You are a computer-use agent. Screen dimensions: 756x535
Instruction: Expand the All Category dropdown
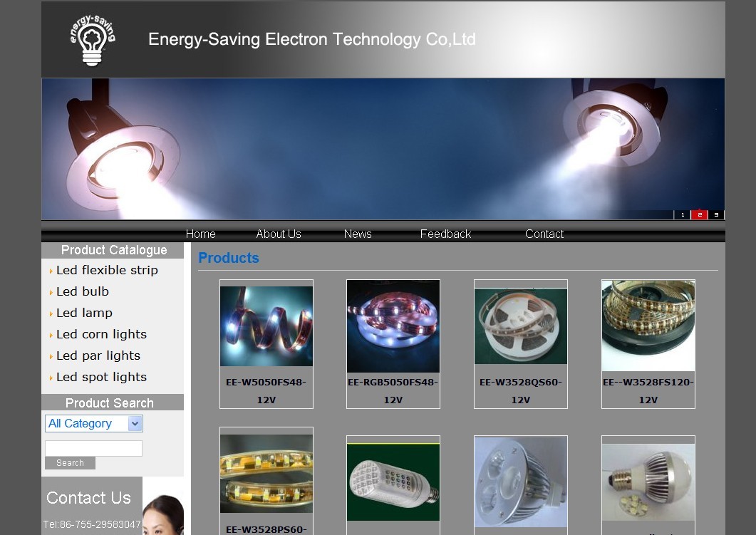click(94, 424)
